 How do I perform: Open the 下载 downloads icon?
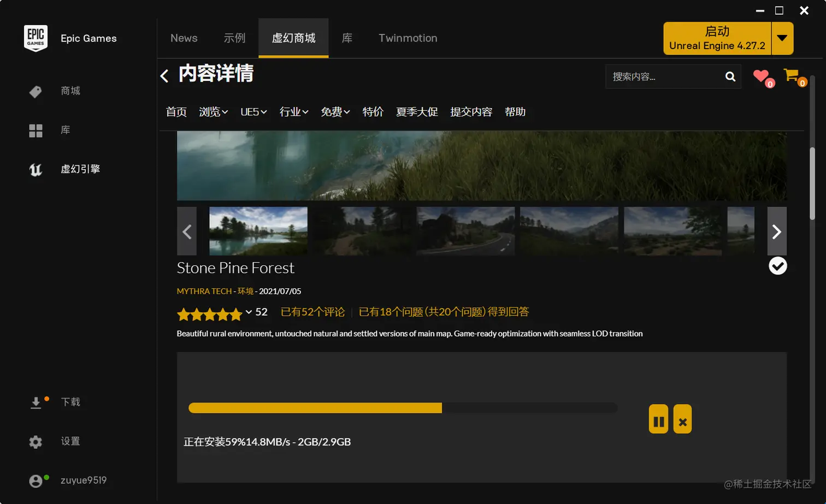[36, 402]
